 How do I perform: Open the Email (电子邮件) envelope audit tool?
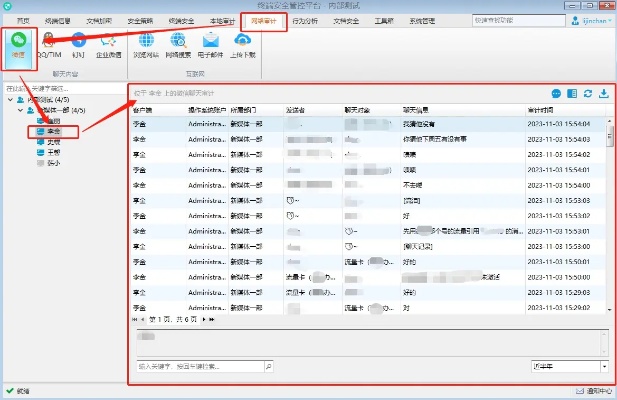[211, 46]
